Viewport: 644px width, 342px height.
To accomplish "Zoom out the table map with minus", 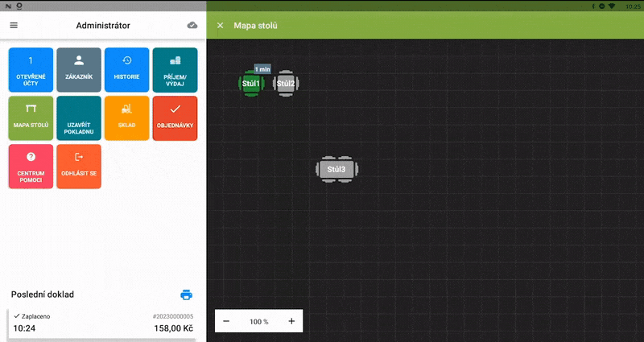I will pos(226,321).
